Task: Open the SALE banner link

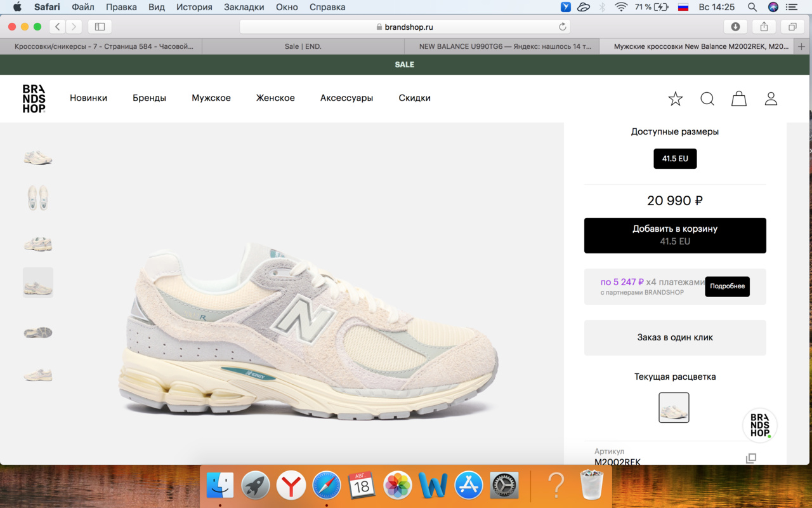Action: tap(405, 65)
